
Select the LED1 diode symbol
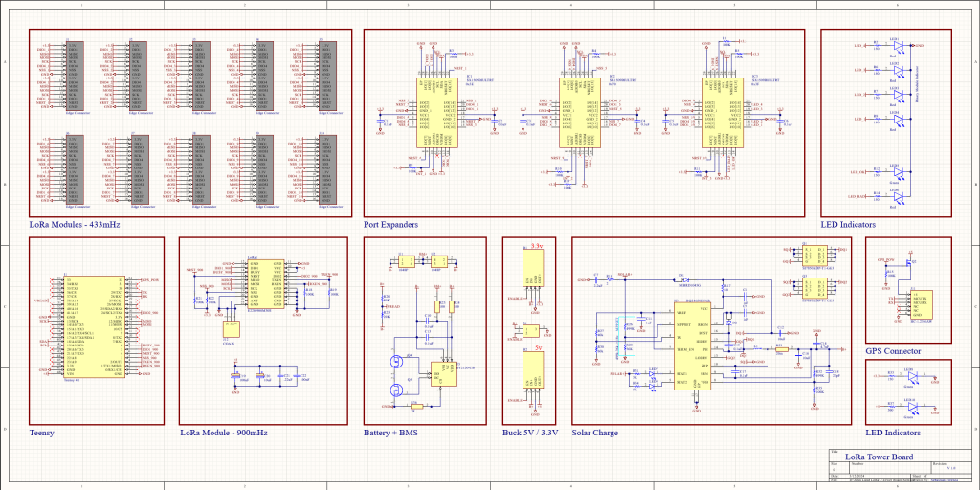click(x=898, y=46)
